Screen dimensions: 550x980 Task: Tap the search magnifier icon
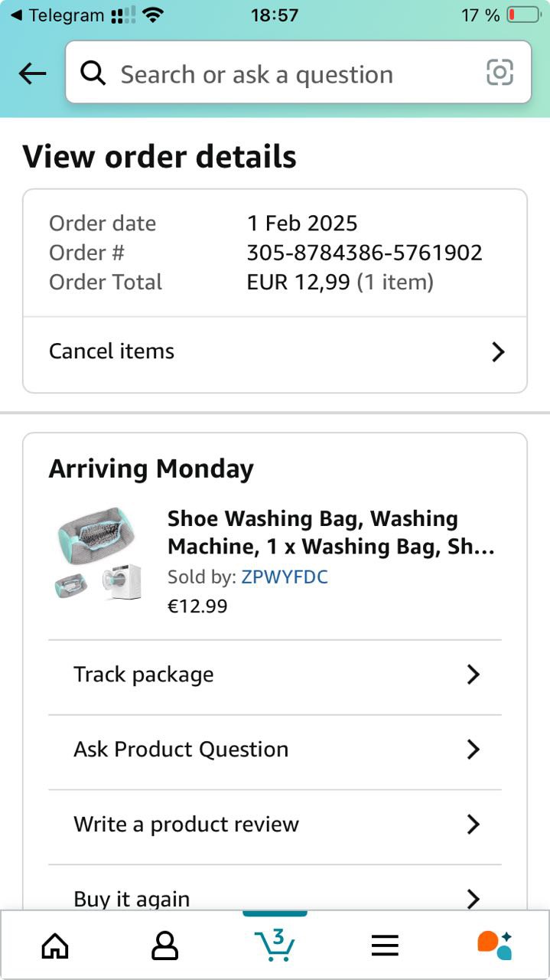93,73
